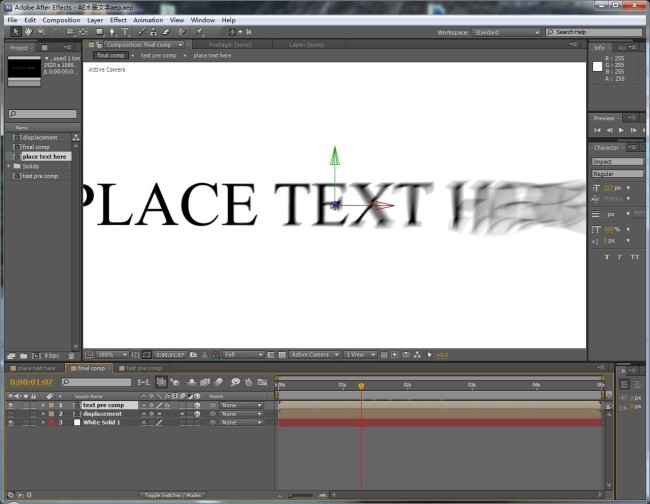Expand White Solid 1 layer properties
Image resolution: width=650 pixels, height=504 pixels.
tap(43, 422)
